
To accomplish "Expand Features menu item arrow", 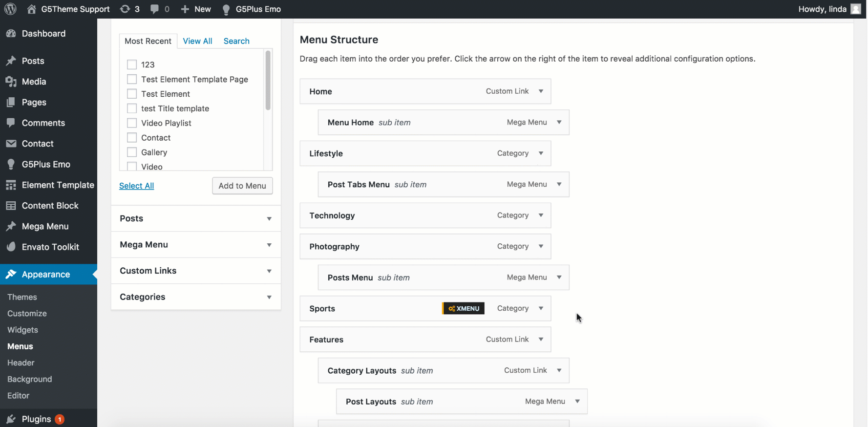I will point(541,340).
